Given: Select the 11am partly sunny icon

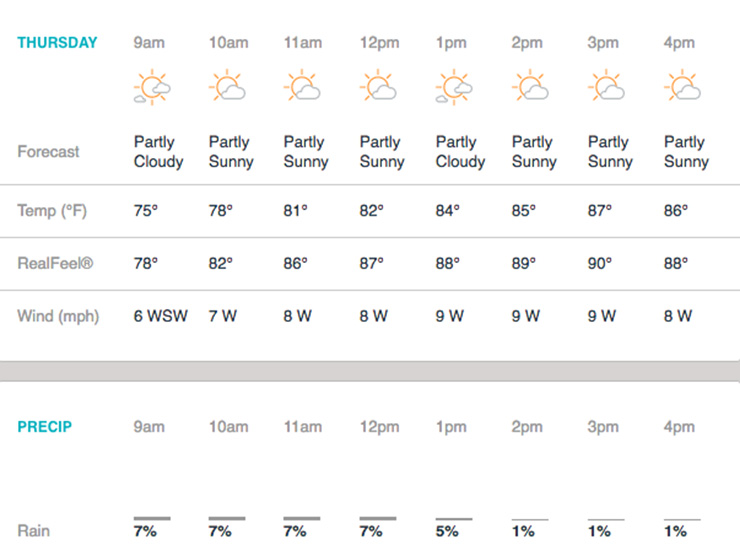Looking at the screenshot, I should click(x=302, y=85).
